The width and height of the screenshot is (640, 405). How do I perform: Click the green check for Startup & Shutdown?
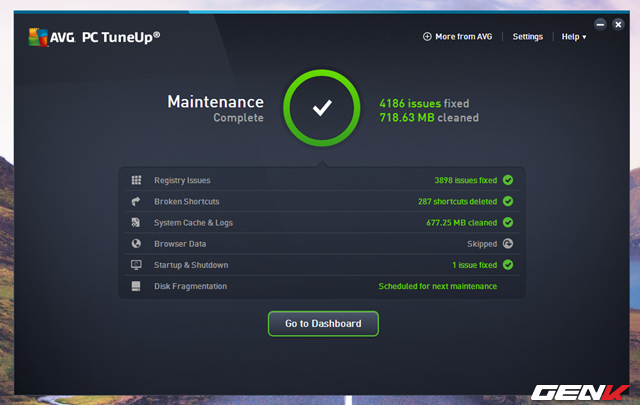pos(508,265)
